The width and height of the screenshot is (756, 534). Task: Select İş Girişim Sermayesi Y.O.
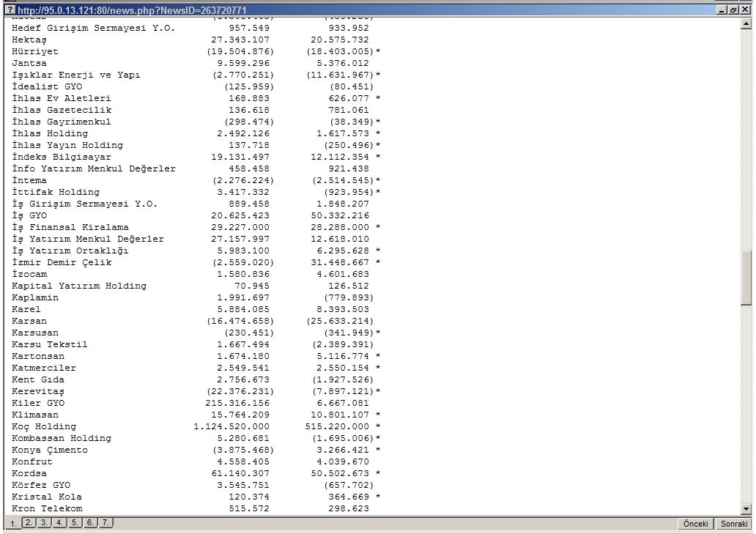pos(84,204)
